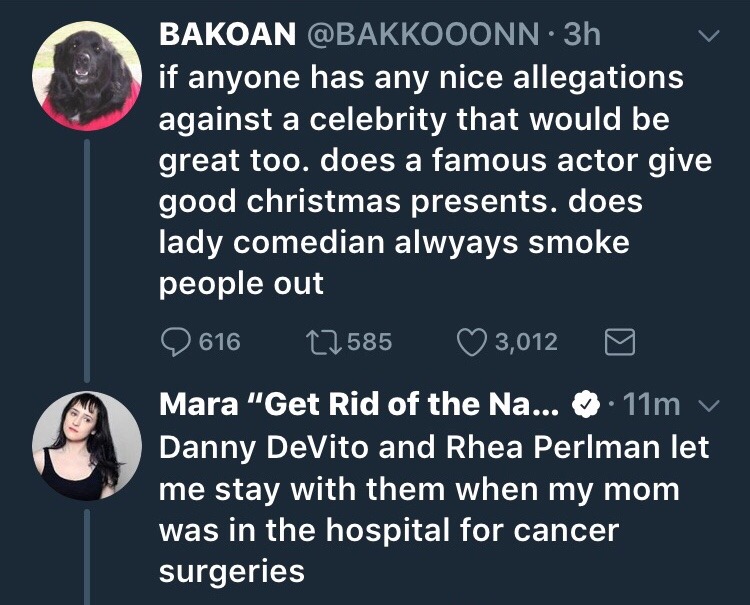
Task: Select the 11m timestamp on Mara's reply
Action: [651, 404]
